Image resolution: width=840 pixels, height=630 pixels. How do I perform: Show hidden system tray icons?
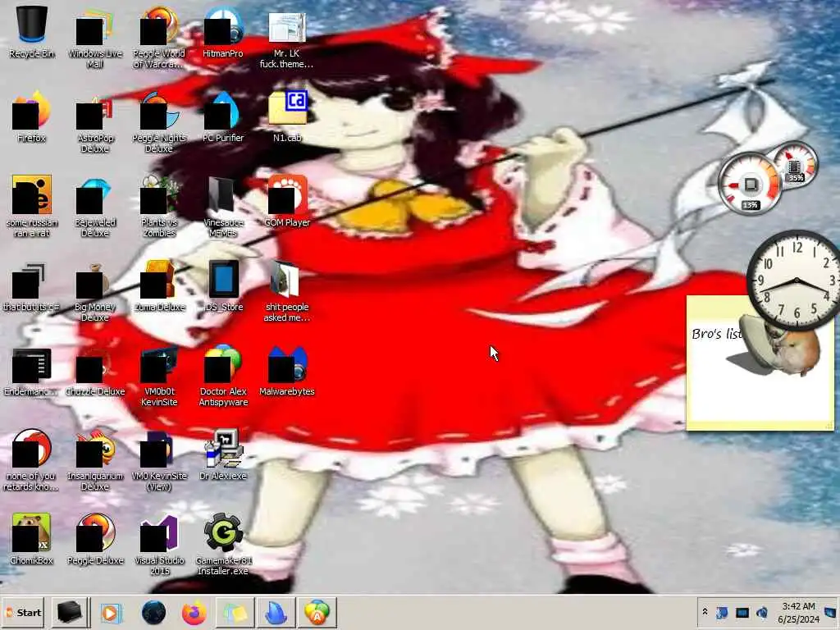point(705,612)
